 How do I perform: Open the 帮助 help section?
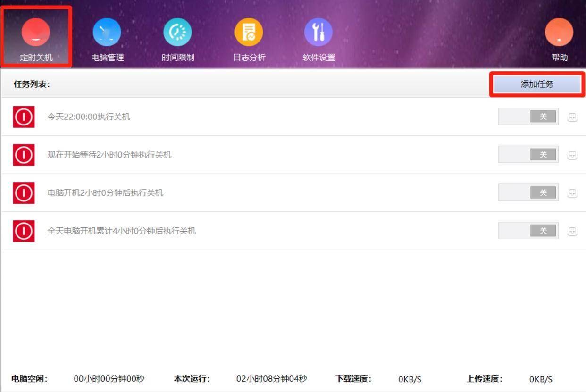[x=559, y=37]
